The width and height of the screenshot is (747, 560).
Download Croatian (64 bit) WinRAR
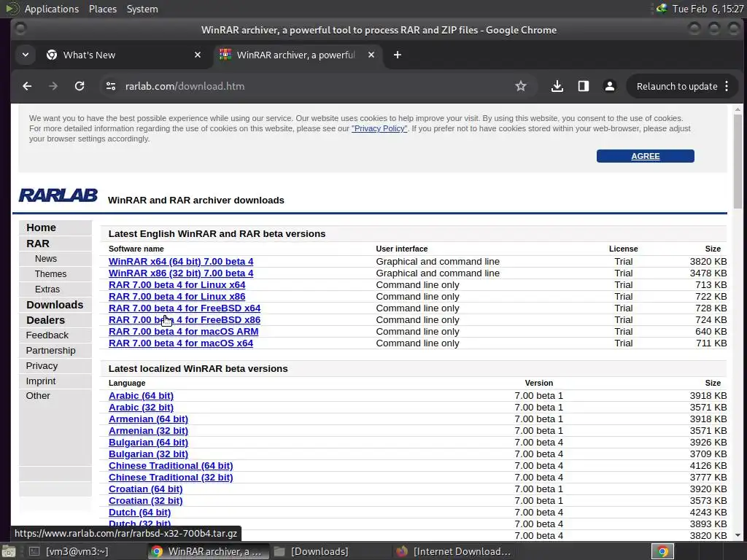tap(145, 489)
